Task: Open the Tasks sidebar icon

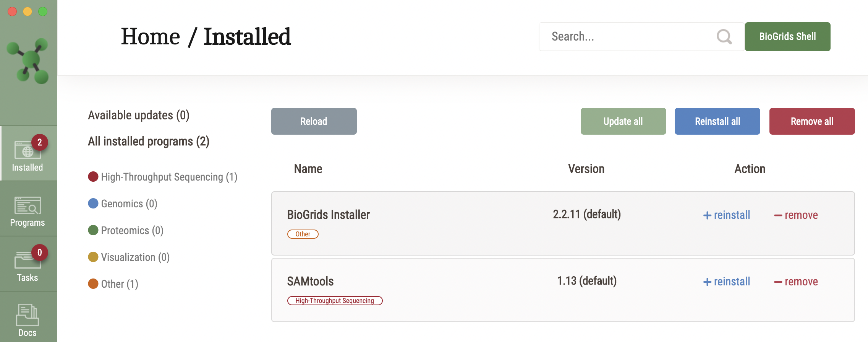Action: [x=28, y=265]
